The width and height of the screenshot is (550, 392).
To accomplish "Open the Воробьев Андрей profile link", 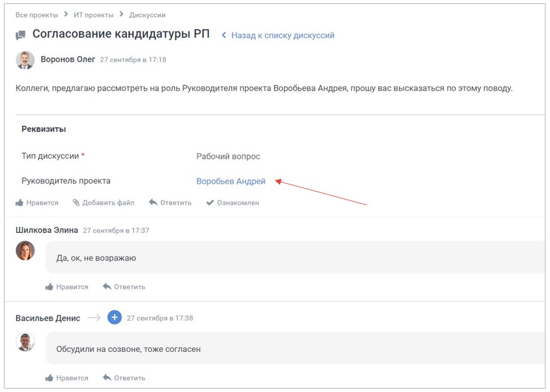I will pyautogui.click(x=230, y=181).
